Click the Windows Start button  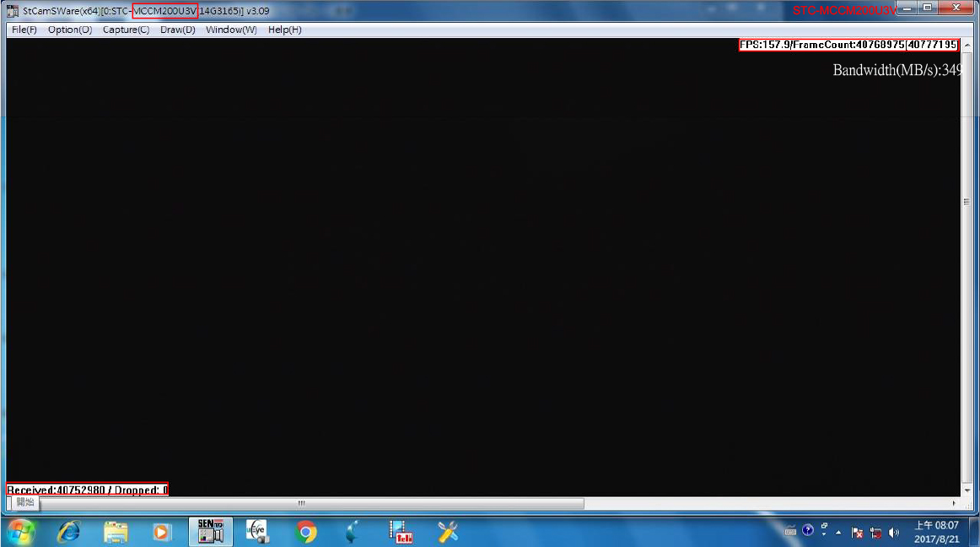pos(20,531)
